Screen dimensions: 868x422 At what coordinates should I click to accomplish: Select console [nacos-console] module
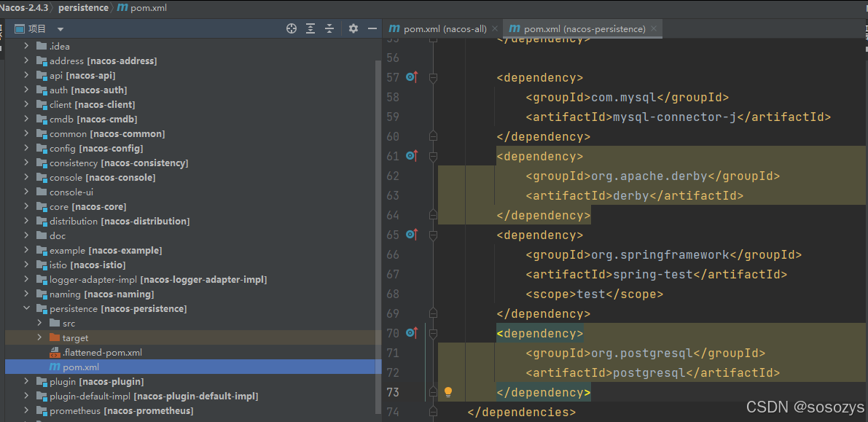tap(102, 178)
